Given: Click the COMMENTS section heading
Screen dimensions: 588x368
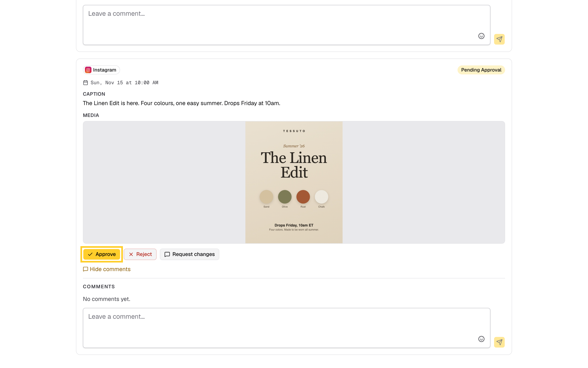Looking at the screenshot, I should click(x=99, y=286).
